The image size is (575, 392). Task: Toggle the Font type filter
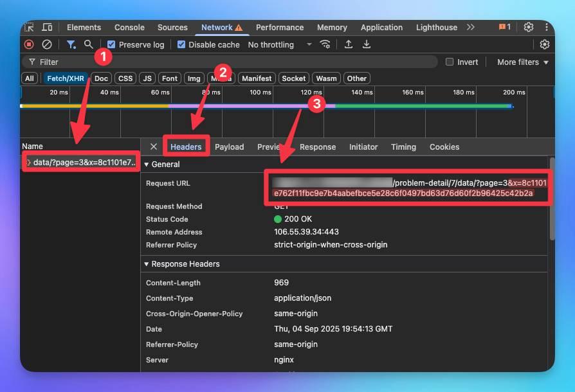[170, 78]
